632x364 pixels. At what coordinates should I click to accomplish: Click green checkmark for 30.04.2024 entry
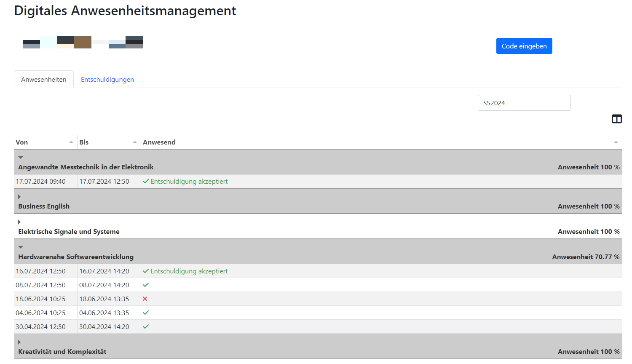coord(146,327)
